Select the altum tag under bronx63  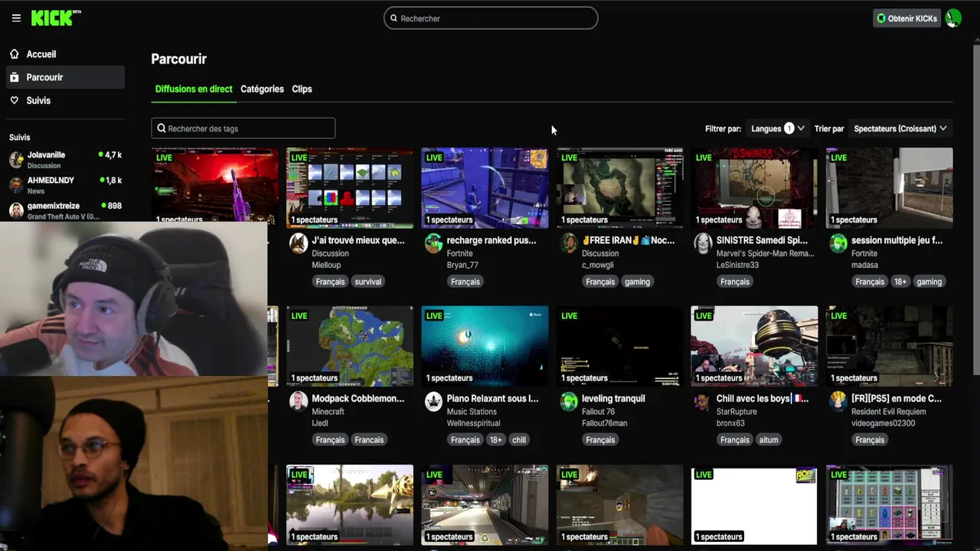[x=769, y=440]
